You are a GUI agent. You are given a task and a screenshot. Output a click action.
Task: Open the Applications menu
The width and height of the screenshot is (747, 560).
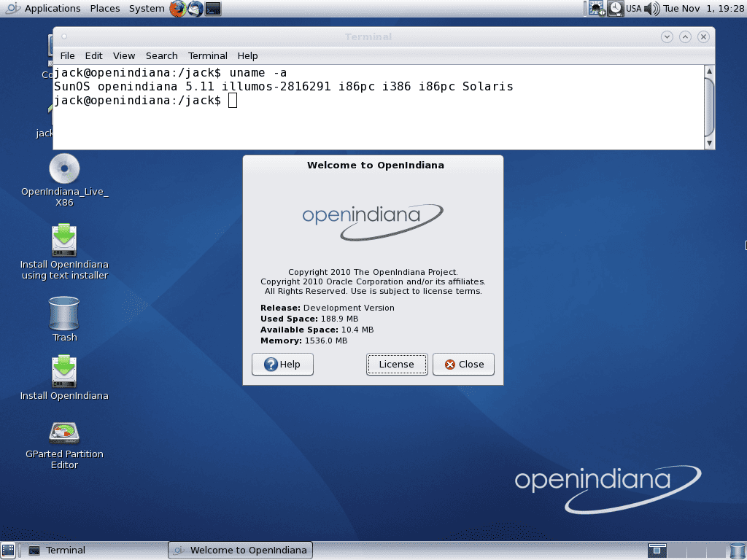click(53, 9)
